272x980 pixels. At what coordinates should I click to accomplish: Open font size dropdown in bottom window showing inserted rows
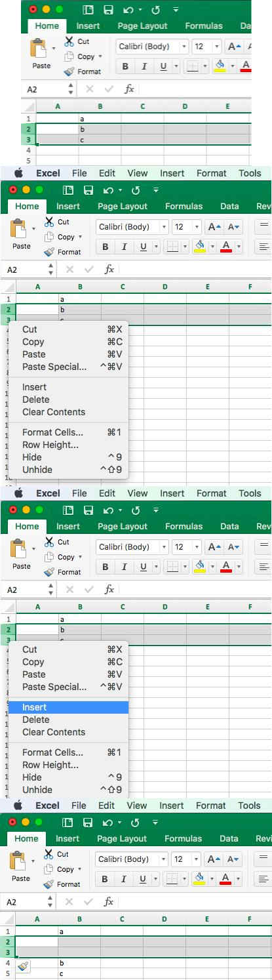(196, 859)
